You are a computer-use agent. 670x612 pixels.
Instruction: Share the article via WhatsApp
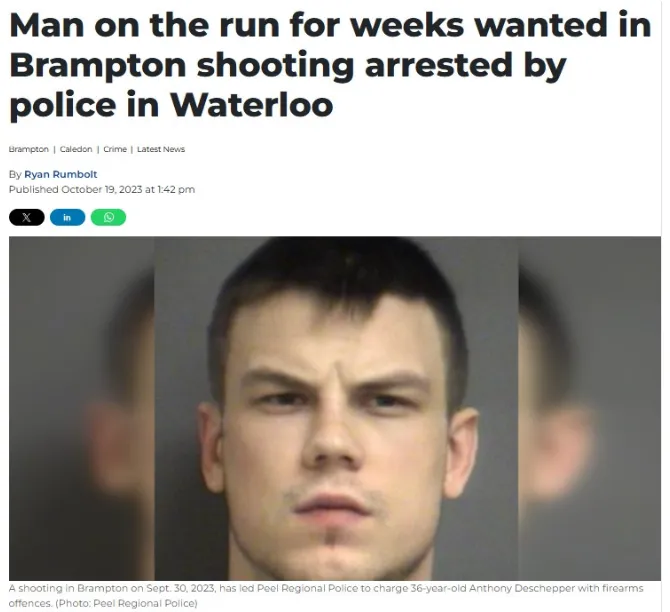click(x=109, y=217)
